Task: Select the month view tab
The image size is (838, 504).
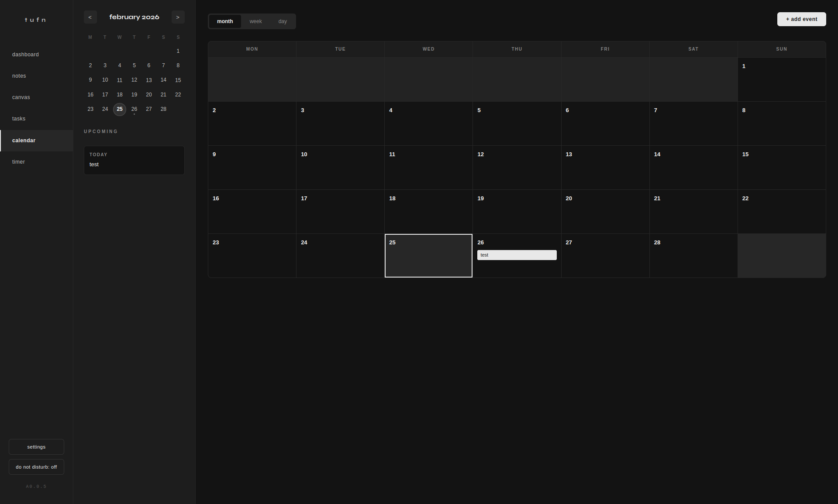Action: pyautogui.click(x=225, y=21)
